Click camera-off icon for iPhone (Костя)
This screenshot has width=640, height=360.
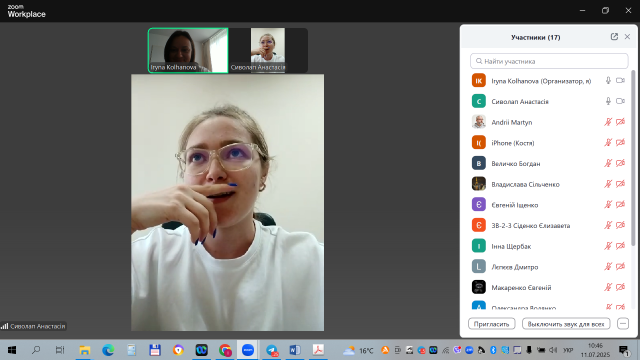pos(620,142)
